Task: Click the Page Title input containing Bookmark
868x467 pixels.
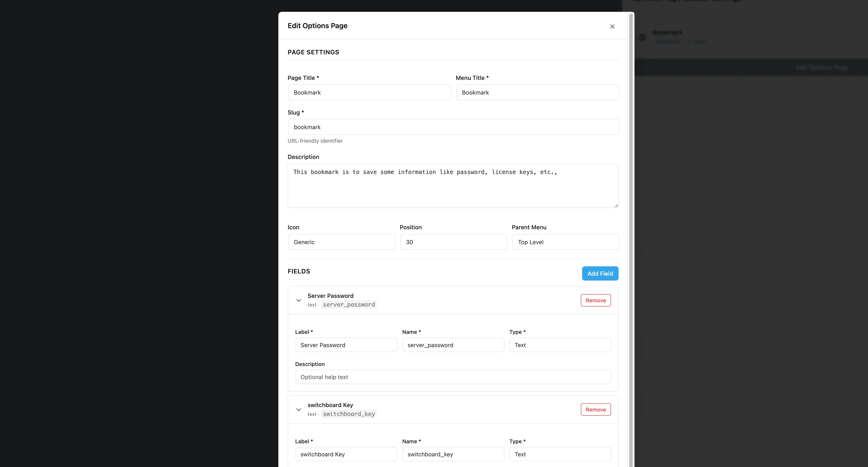Action: [369, 92]
